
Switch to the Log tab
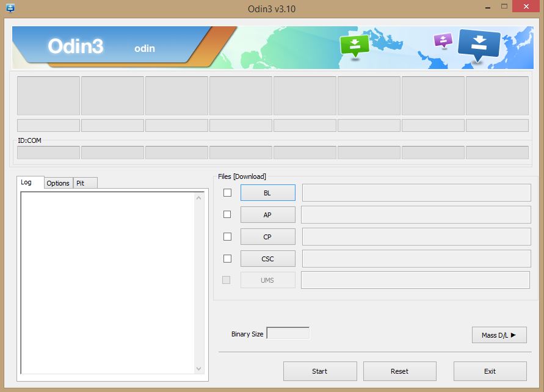(x=31, y=182)
